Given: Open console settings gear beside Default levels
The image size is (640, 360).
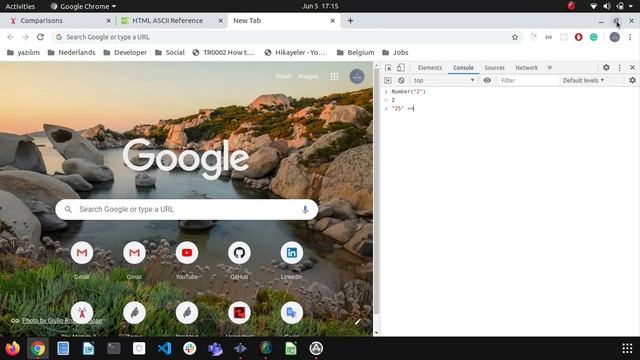Looking at the screenshot, I should pyautogui.click(x=632, y=80).
